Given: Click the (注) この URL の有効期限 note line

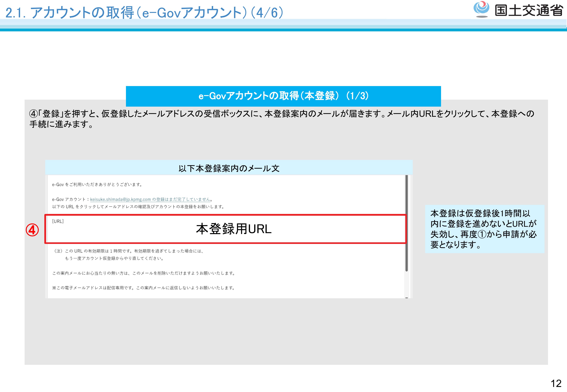Looking at the screenshot, I should click(129, 251).
